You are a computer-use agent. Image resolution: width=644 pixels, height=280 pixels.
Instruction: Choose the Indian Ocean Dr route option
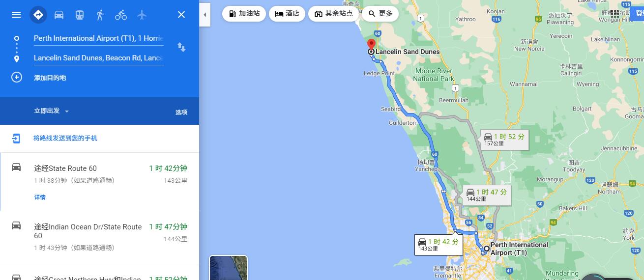[99, 238]
